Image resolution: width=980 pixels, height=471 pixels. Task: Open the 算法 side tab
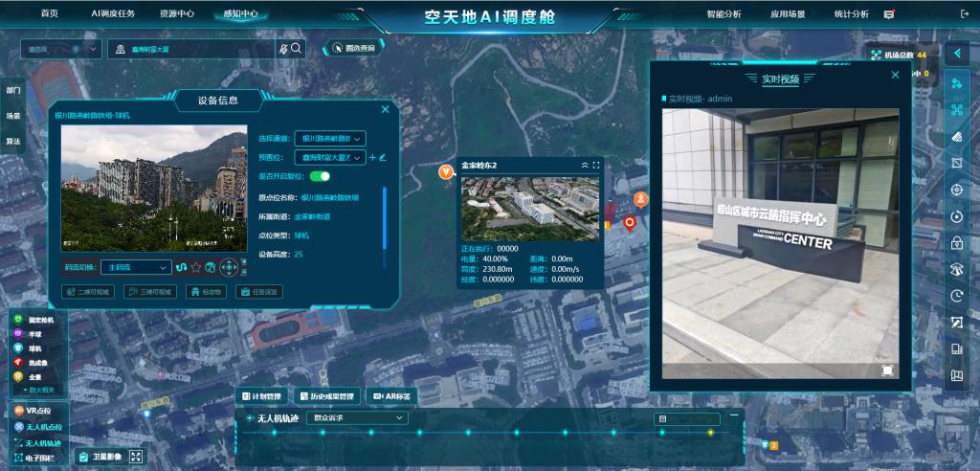pyautogui.click(x=13, y=141)
